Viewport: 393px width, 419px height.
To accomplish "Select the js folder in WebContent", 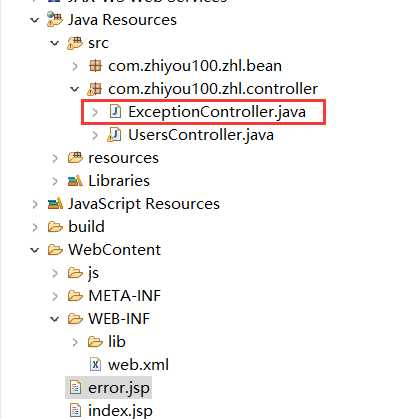I will click(x=93, y=274).
